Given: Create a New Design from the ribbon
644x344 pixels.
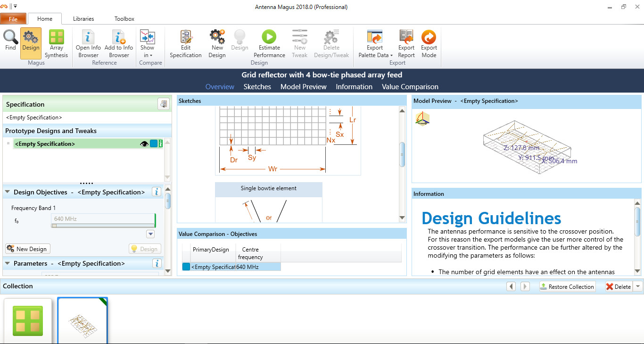Looking at the screenshot, I should [217, 43].
